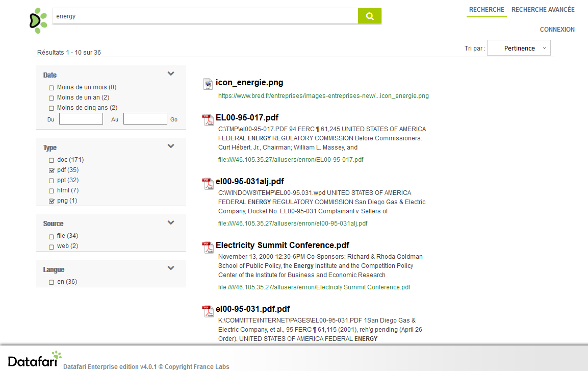
Task: Click the Go date range button
Action: point(173,119)
